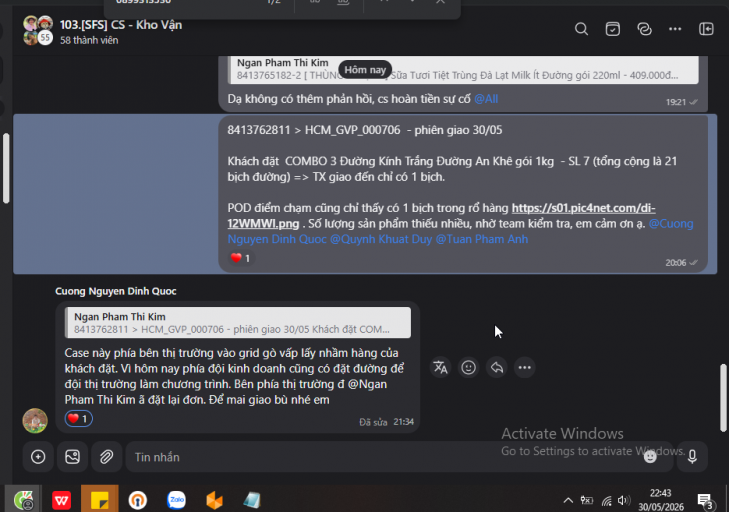Open quoted message about Sữa Tươi Tiệt Trùng
The image size is (729, 512).
point(463,69)
